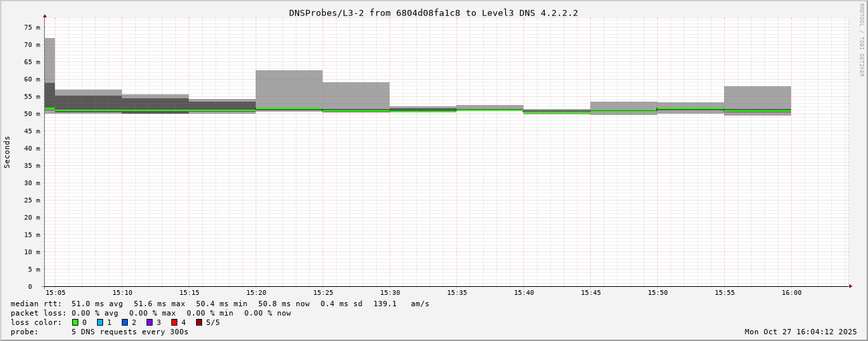Click the red arrow at x-axis end
Image resolution: width=868 pixels, height=341 pixels.
[x=851, y=286]
